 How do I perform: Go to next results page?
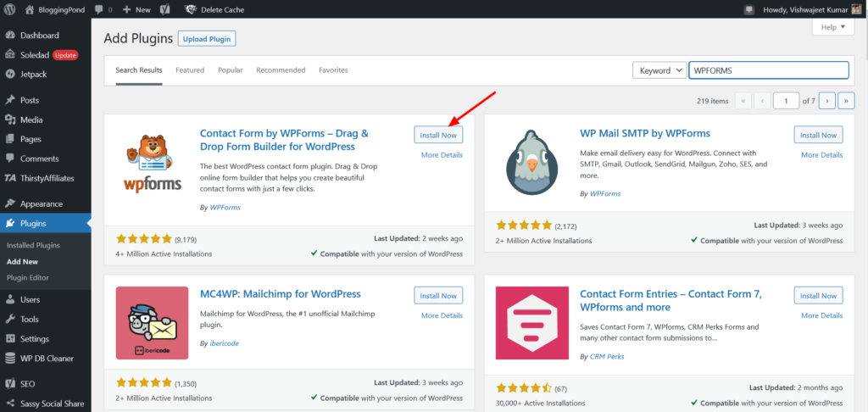coord(827,102)
